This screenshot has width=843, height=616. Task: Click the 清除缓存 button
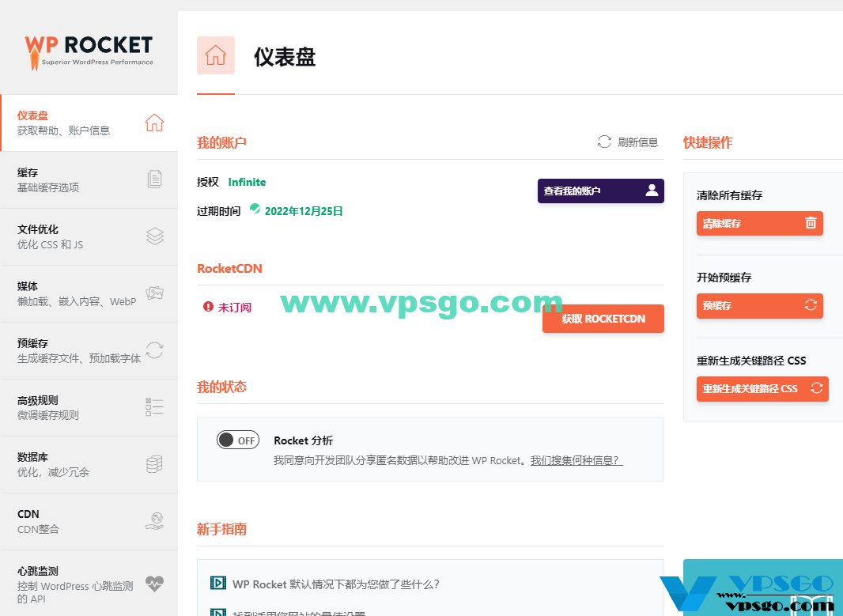point(760,223)
